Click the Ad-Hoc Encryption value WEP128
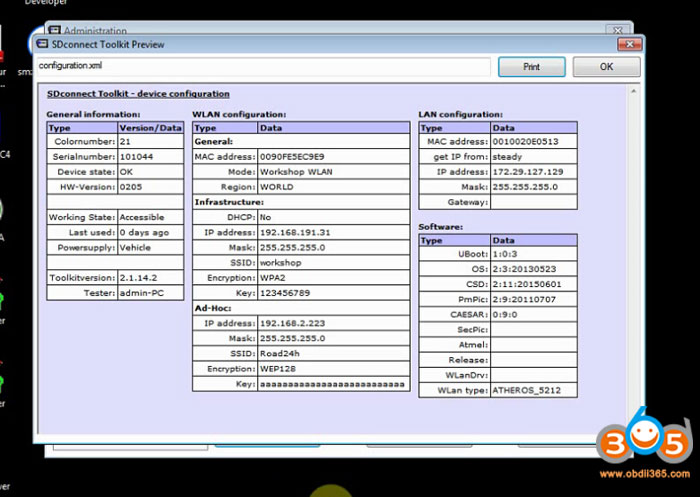The width and height of the screenshot is (700, 497). click(x=278, y=369)
